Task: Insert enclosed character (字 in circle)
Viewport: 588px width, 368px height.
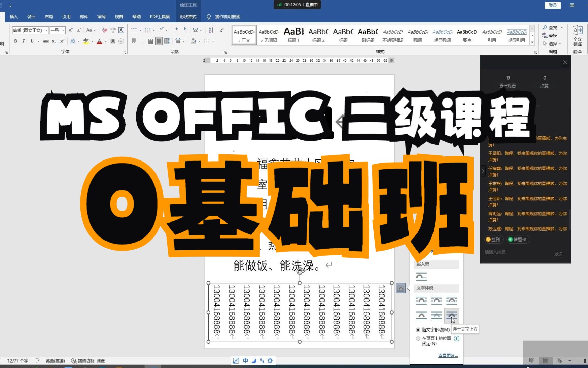Action: pyautogui.click(x=121, y=41)
